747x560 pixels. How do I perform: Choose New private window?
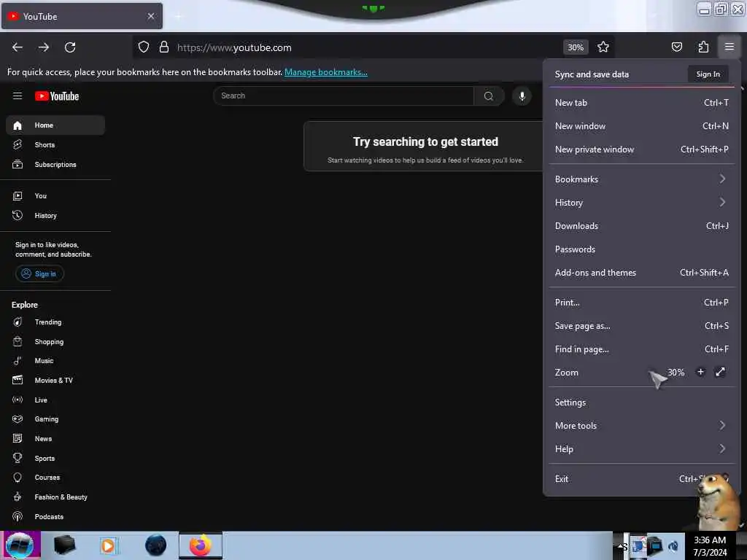pyautogui.click(x=641, y=149)
